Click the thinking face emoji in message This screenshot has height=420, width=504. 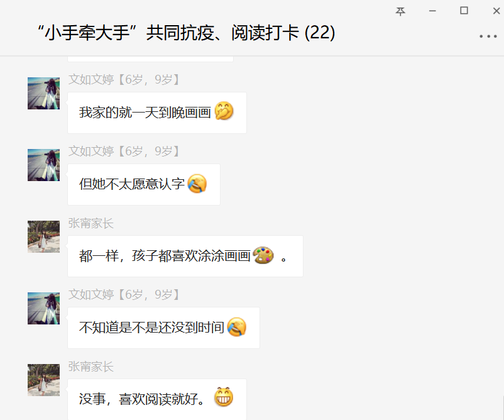224,111
